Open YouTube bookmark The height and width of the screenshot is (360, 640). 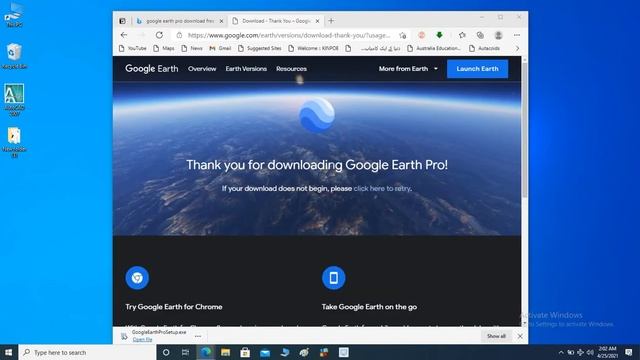(x=132, y=48)
